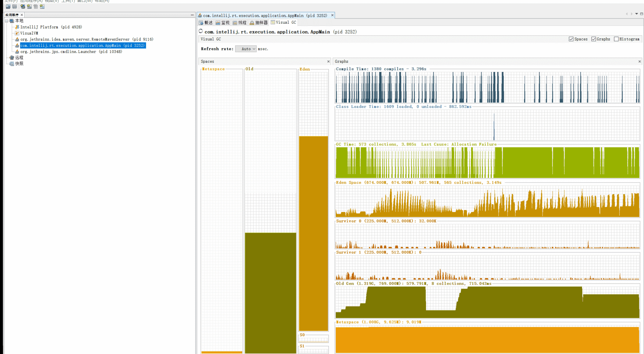This screenshot has width=644, height=354.
Task: Click the Class Loader Time graph
Action: pyautogui.click(x=487, y=125)
